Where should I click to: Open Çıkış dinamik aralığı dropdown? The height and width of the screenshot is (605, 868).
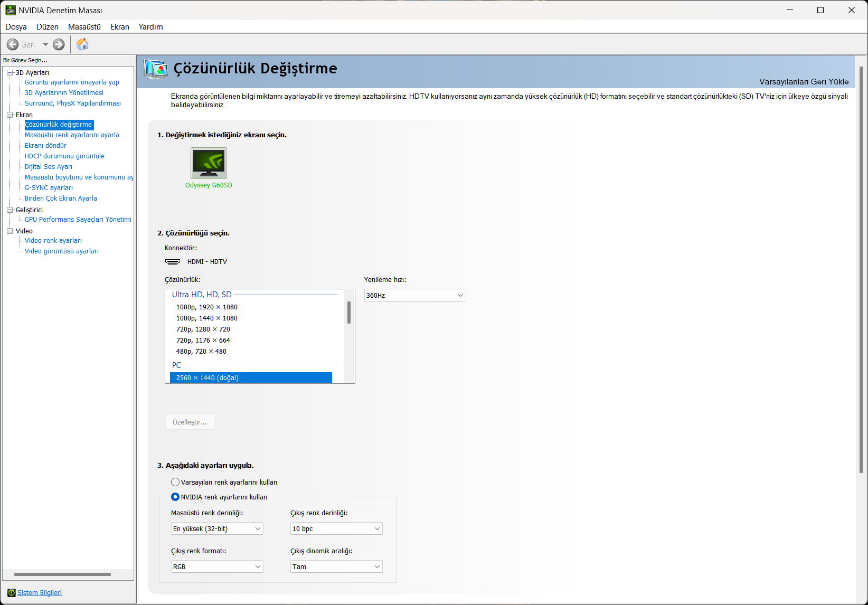click(x=336, y=567)
